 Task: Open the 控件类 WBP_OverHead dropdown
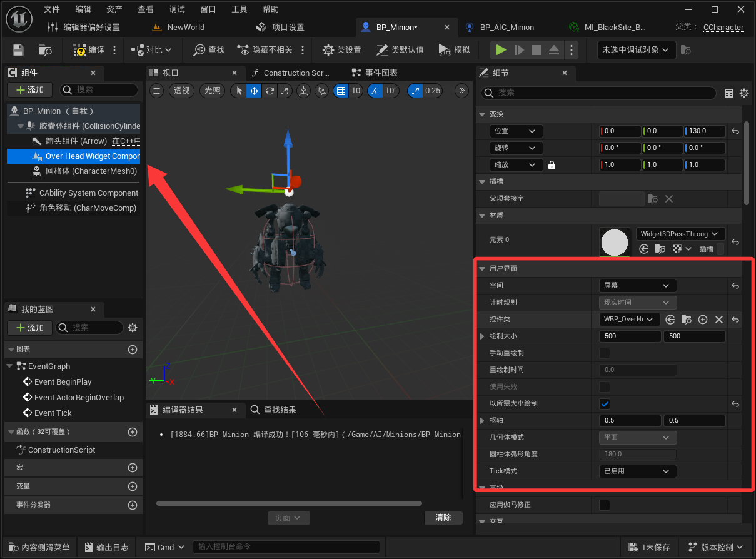click(630, 319)
